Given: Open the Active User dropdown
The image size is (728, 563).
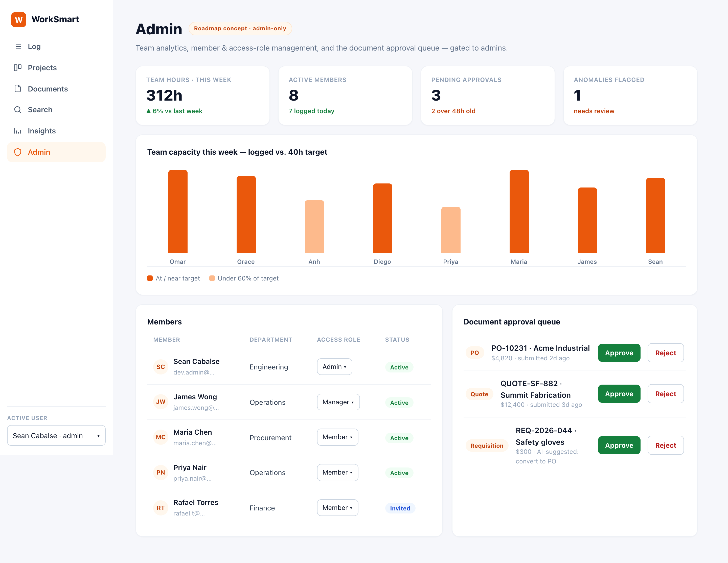Looking at the screenshot, I should (56, 435).
